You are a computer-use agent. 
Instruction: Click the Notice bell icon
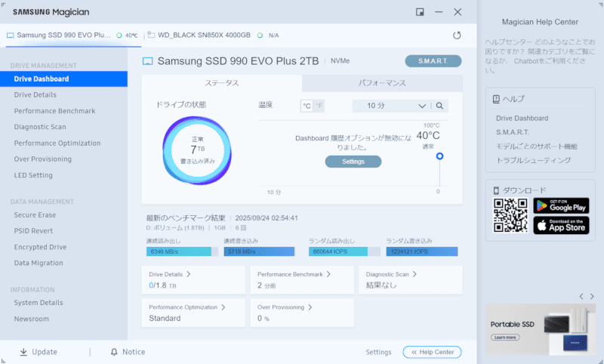click(114, 352)
